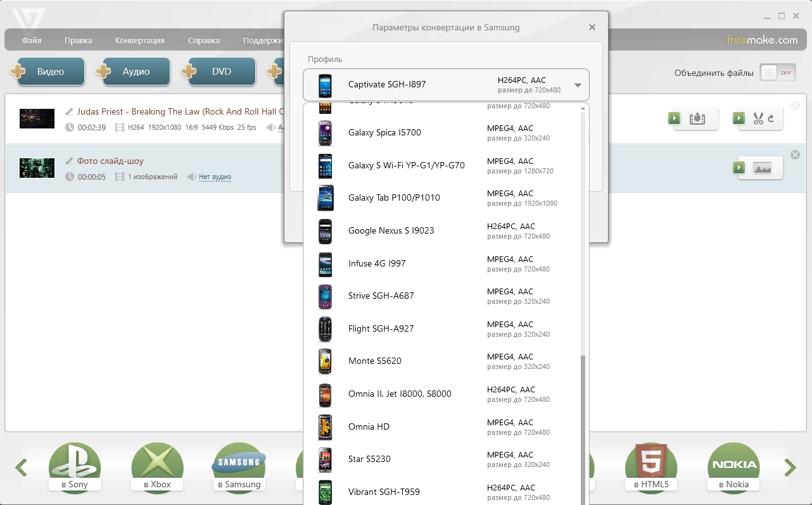Click the Нет аудио link
This screenshot has width=812, height=505.
(x=215, y=177)
